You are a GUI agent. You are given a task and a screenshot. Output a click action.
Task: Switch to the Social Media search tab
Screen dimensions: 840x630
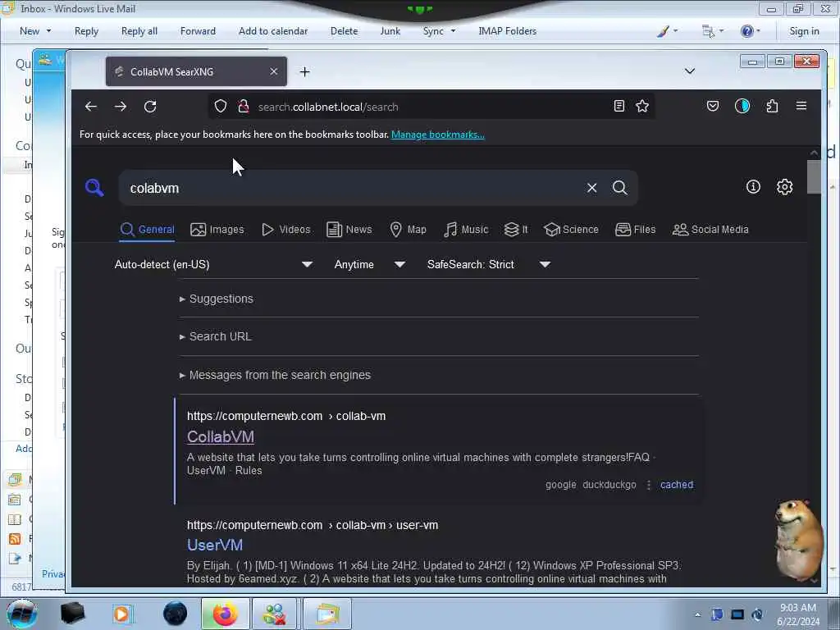[710, 230]
